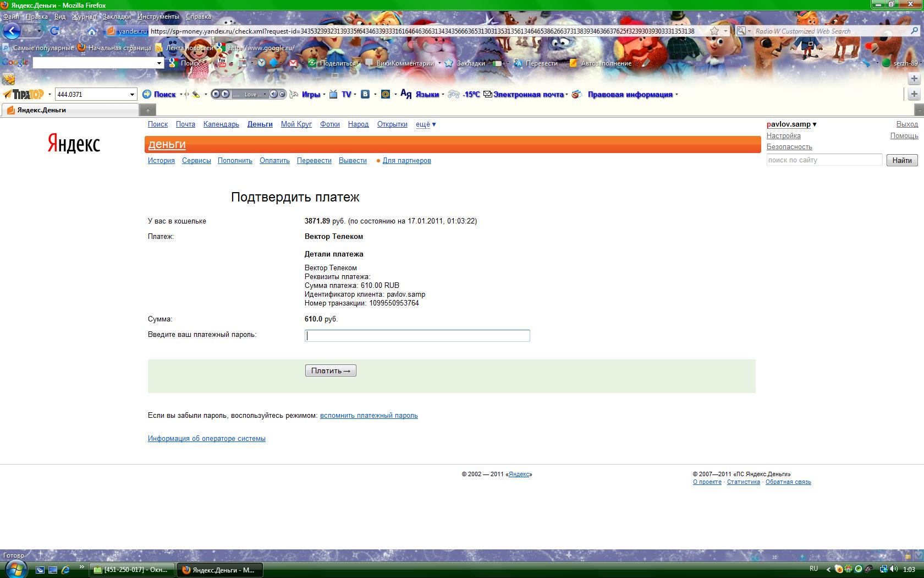The width and height of the screenshot is (924, 578).
Task: Open the Игры toolbar menu
Action: point(307,94)
